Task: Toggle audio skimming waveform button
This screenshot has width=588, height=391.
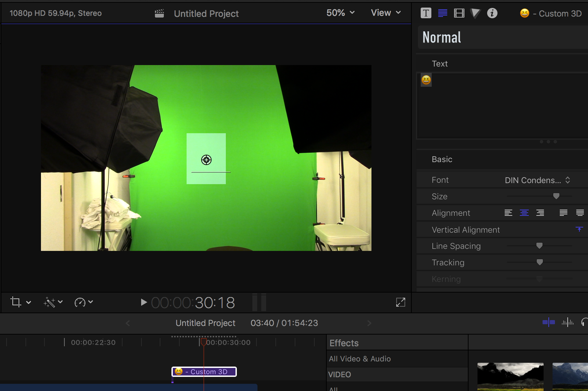Action: (x=567, y=323)
